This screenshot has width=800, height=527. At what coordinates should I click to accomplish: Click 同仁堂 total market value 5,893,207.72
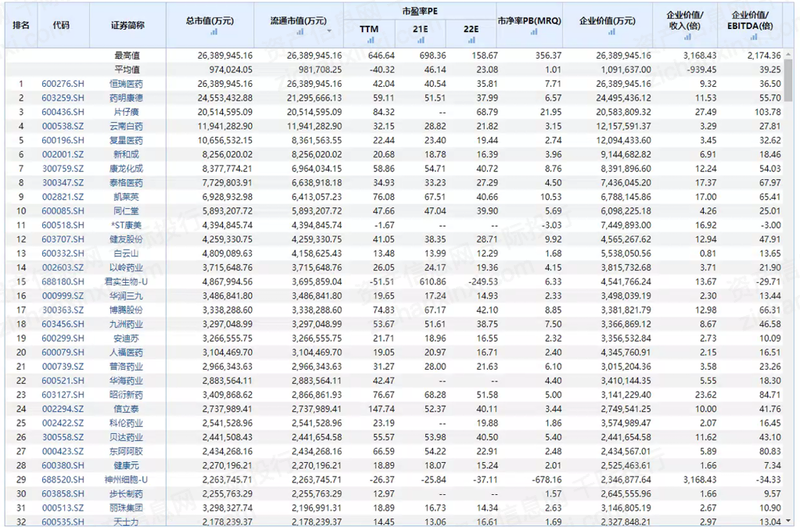coord(227,211)
